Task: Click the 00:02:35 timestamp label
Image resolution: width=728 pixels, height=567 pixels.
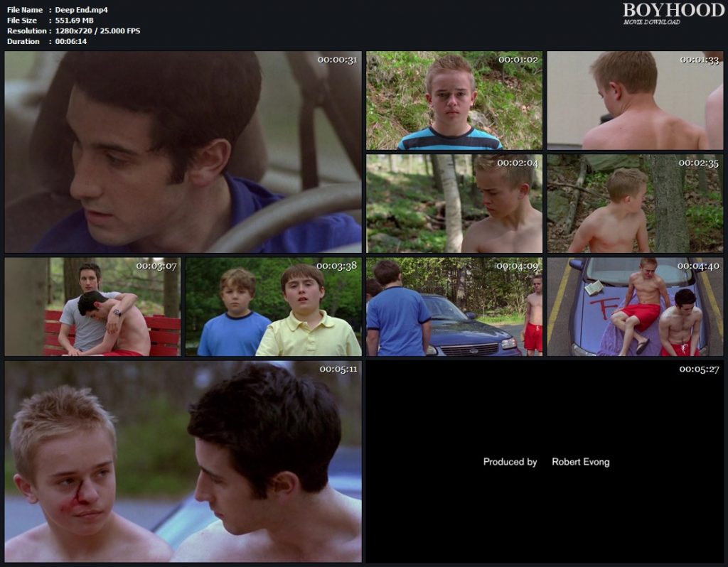Action: click(699, 163)
